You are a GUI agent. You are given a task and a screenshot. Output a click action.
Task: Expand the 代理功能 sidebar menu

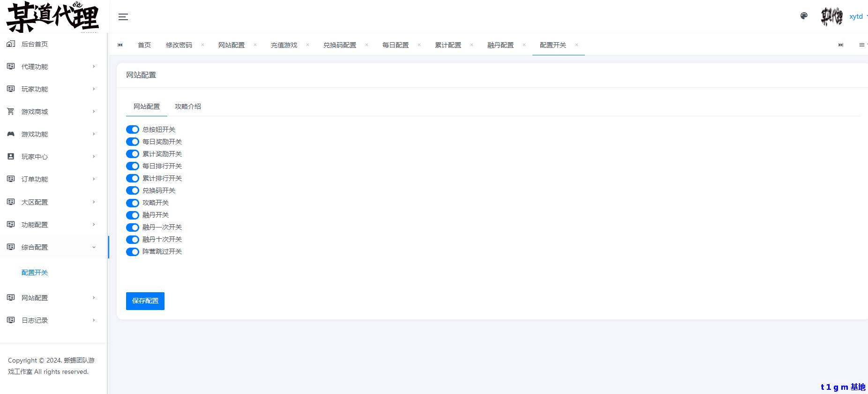point(52,67)
